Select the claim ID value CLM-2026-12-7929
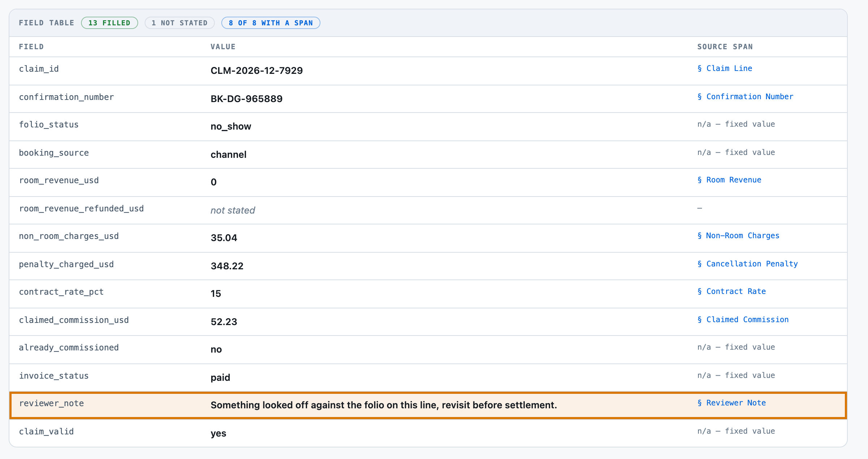The width and height of the screenshot is (868, 459). click(x=256, y=71)
